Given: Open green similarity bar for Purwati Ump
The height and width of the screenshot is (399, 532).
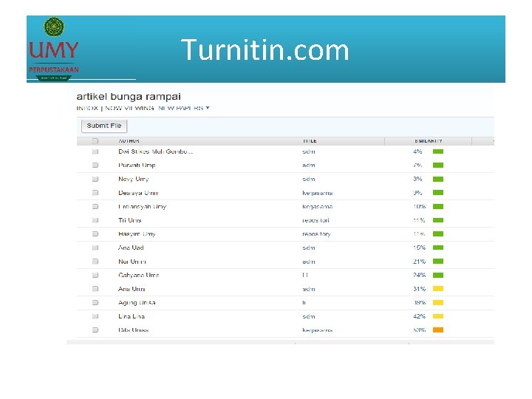Looking at the screenshot, I should click(x=438, y=166).
